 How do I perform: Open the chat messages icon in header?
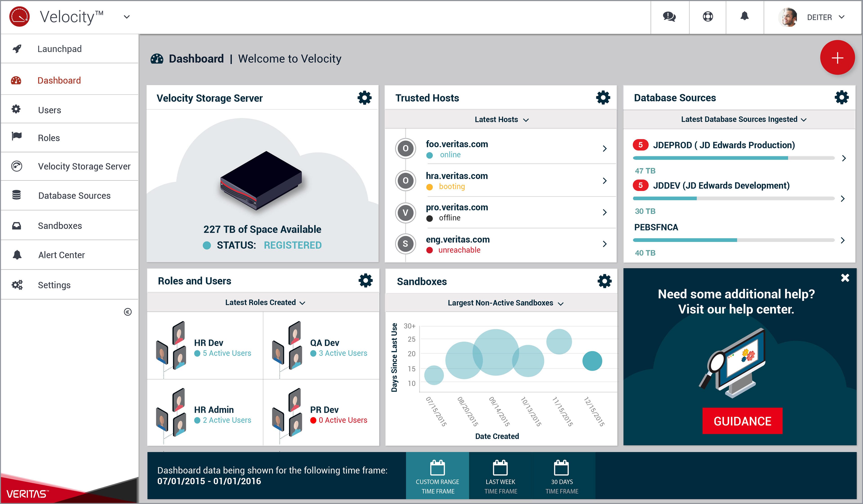coord(669,17)
